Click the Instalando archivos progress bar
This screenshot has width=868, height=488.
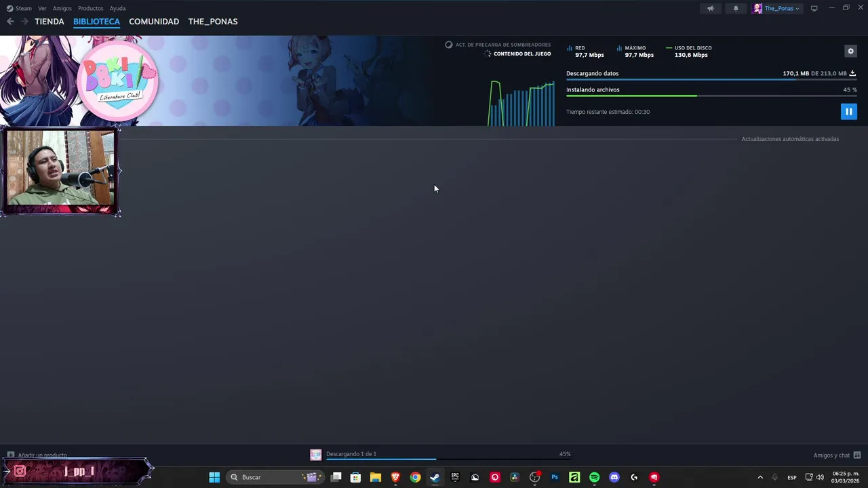(711, 96)
